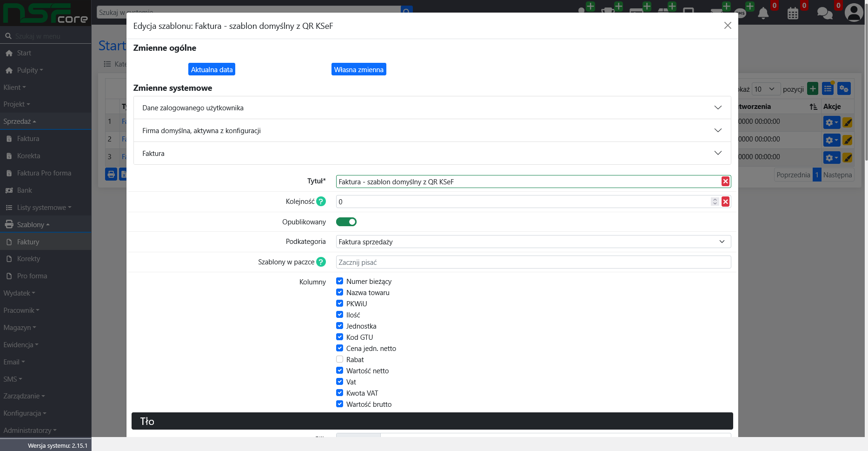Close the template editing dialog
The width and height of the screenshot is (868, 451).
[728, 26]
